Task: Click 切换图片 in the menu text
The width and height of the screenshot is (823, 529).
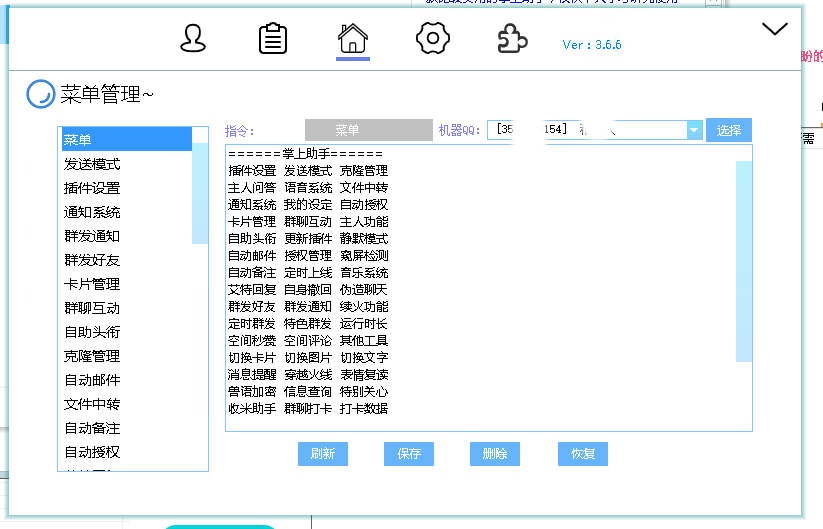Action: 308,358
